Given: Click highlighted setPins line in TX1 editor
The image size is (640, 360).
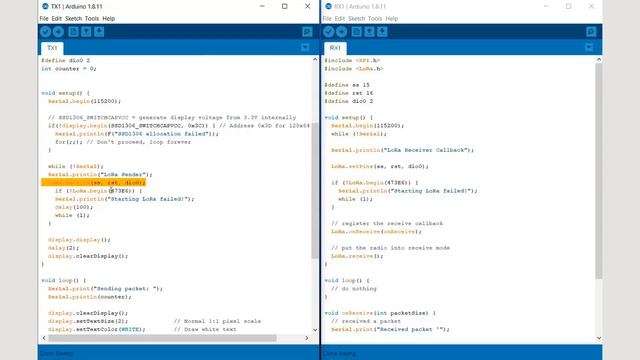Looking at the screenshot, I should coord(93,182).
